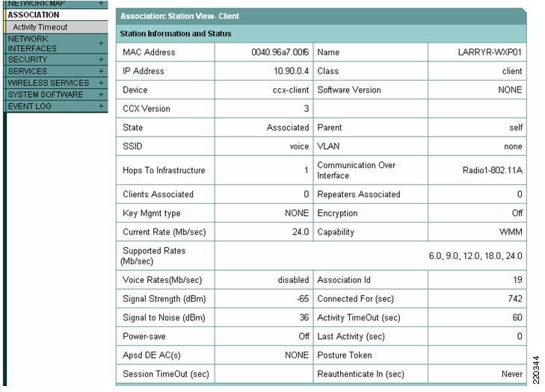Click the CCX Version value 3
The image size is (545, 392).
(307, 109)
